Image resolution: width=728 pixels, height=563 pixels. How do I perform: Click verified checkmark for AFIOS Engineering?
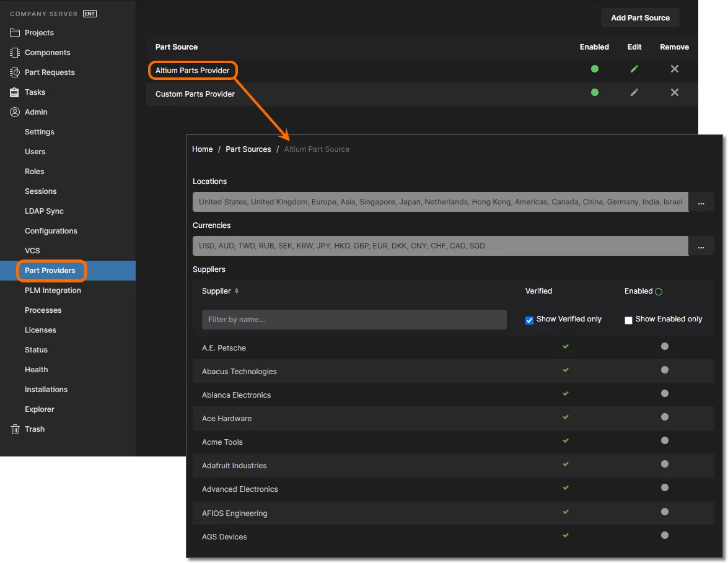click(x=566, y=512)
